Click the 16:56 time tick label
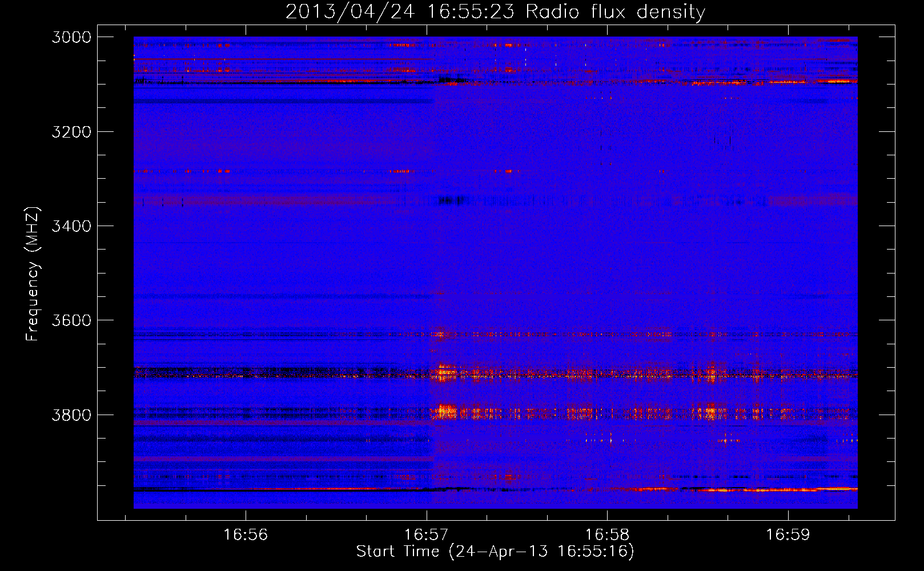924x571 pixels. tap(246, 535)
